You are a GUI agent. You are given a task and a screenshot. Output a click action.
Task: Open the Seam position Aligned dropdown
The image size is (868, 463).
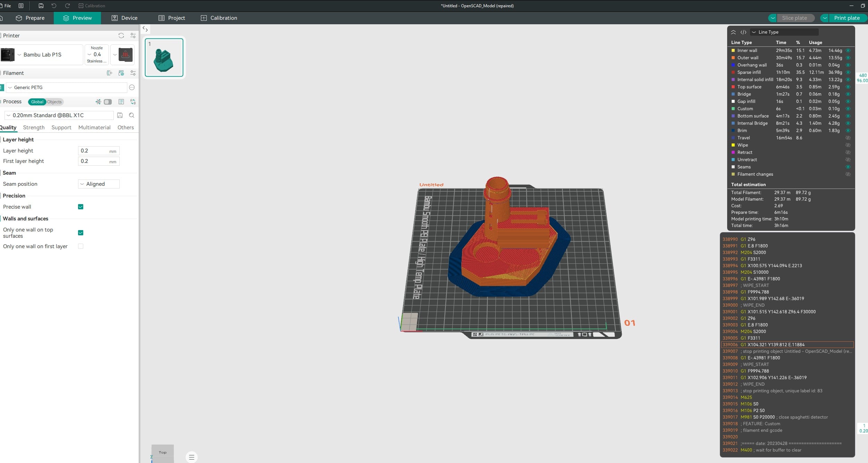99,184
